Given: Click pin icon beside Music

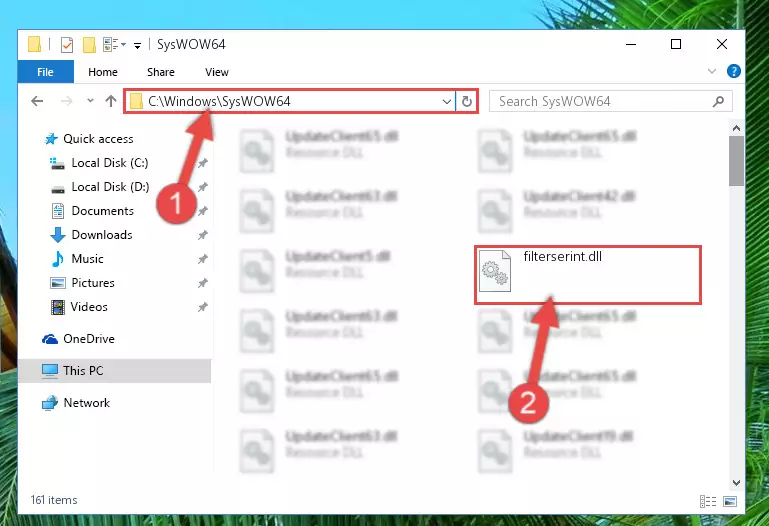Looking at the screenshot, I should tap(203, 259).
